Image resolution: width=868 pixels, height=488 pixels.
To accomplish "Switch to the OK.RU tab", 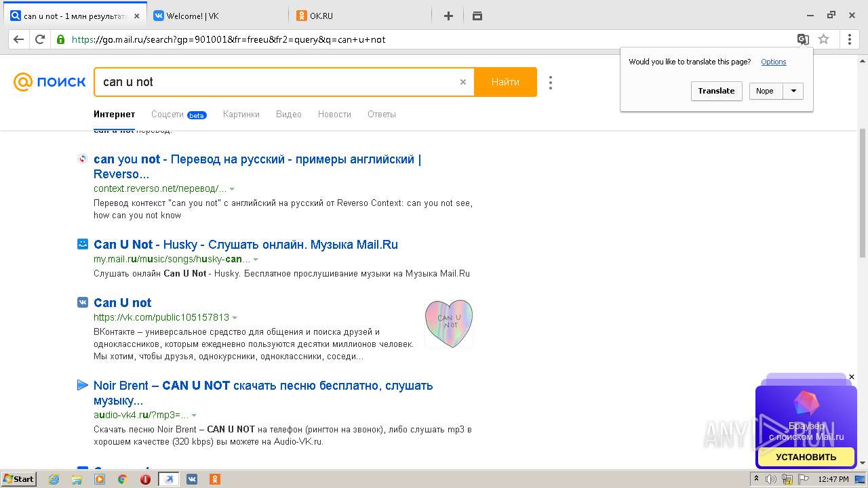I will pos(359,16).
